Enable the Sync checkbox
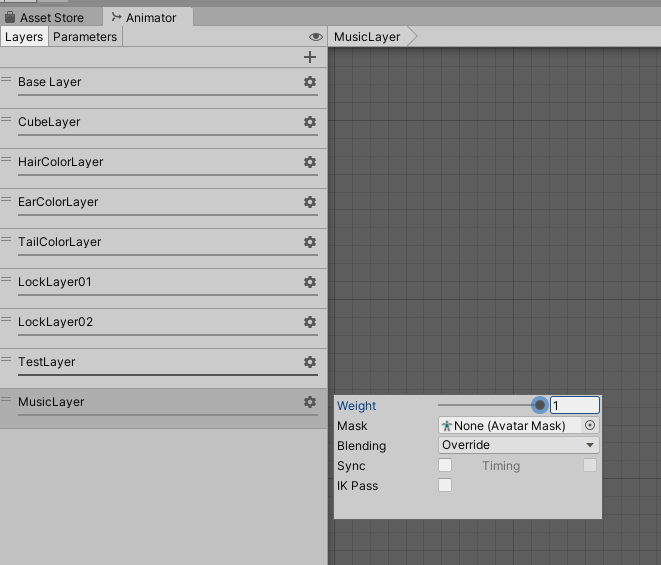The width and height of the screenshot is (661, 565). [x=445, y=465]
